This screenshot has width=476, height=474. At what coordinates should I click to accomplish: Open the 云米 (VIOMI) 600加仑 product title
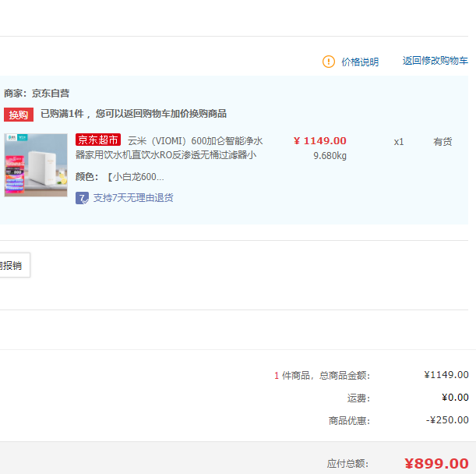169,148
